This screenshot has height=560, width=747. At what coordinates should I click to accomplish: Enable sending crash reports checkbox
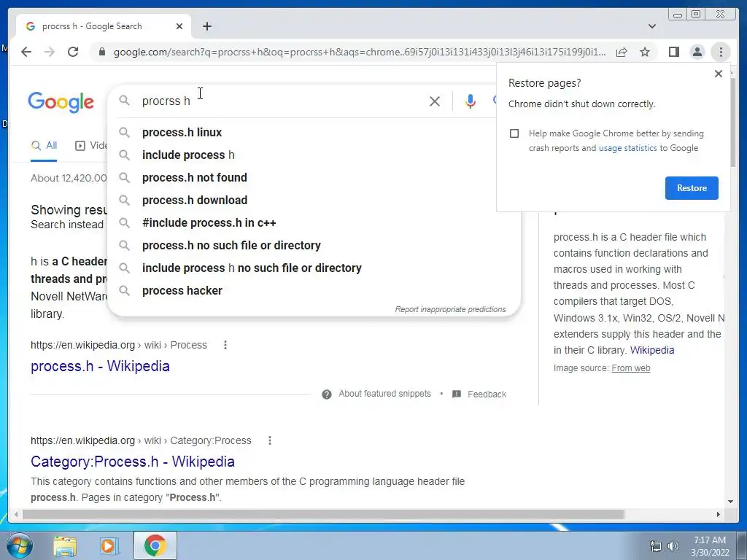pyautogui.click(x=514, y=133)
